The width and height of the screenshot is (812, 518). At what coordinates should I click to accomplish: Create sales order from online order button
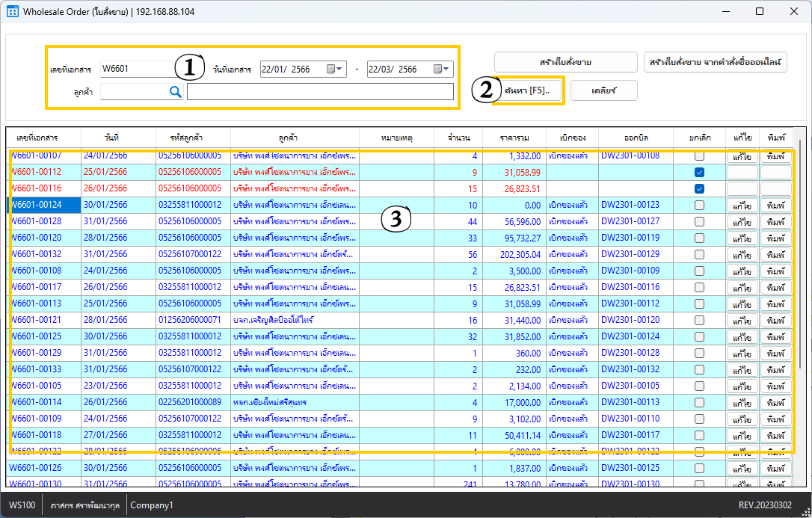click(715, 62)
